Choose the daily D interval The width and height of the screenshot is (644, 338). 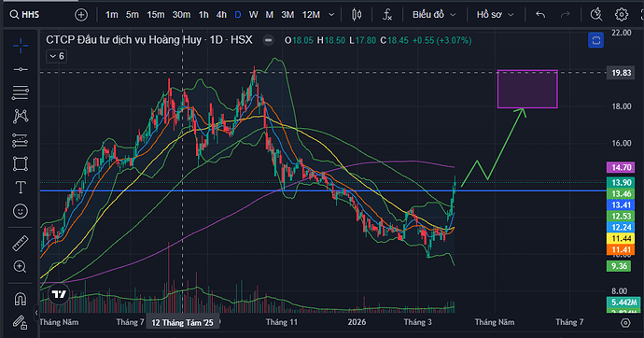(238, 15)
